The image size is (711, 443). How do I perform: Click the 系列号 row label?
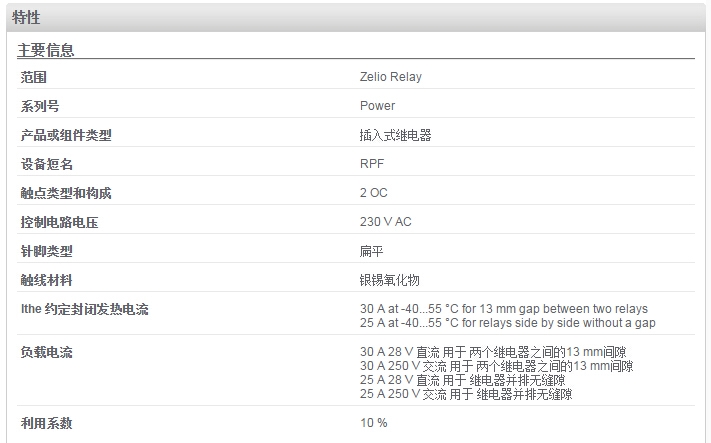click(x=40, y=106)
